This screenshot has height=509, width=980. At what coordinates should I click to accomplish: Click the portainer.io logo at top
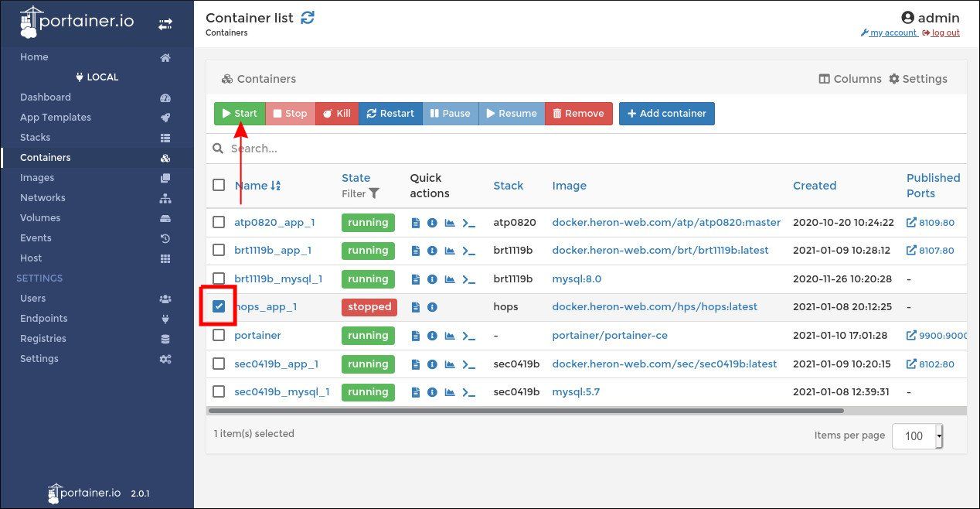point(77,23)
